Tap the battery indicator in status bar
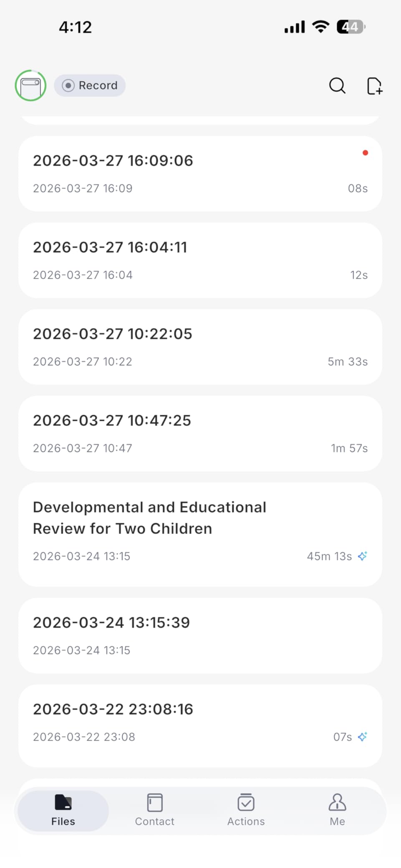 351,27
